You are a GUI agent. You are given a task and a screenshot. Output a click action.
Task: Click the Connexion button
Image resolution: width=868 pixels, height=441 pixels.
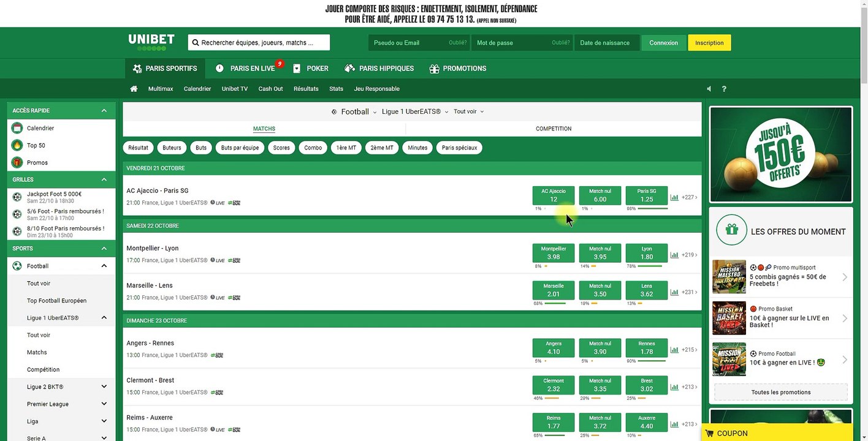(x=664, y=43)
